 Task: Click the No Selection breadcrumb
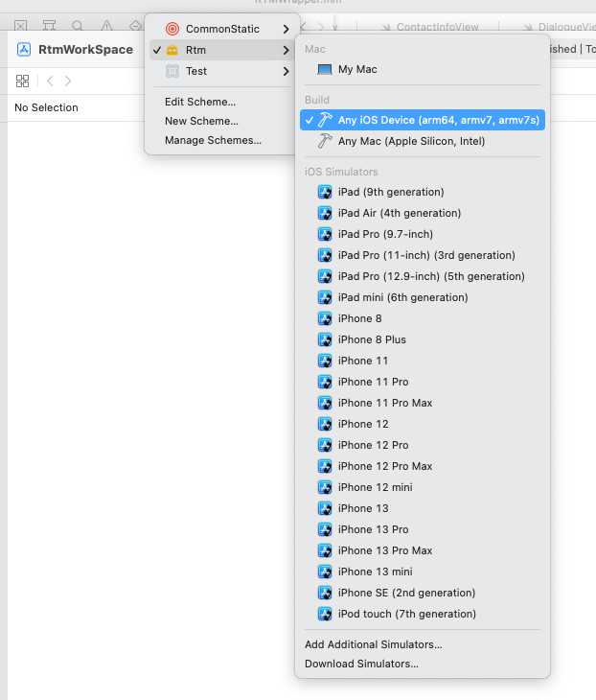46,107
